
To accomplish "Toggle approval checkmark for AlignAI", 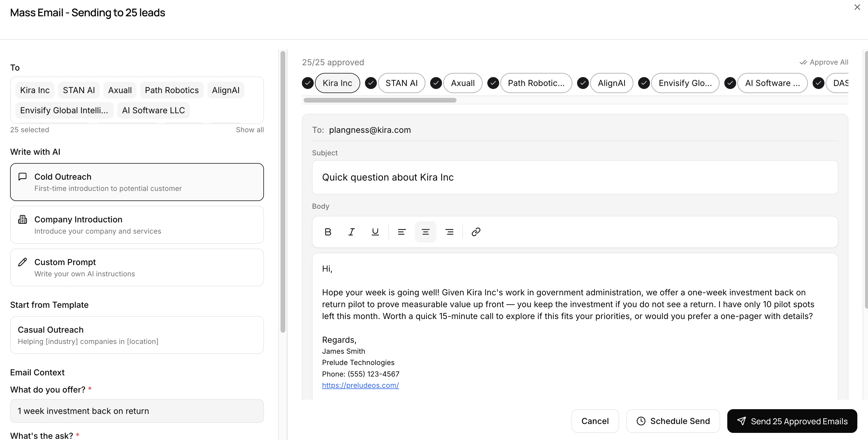I will (583, 83).
